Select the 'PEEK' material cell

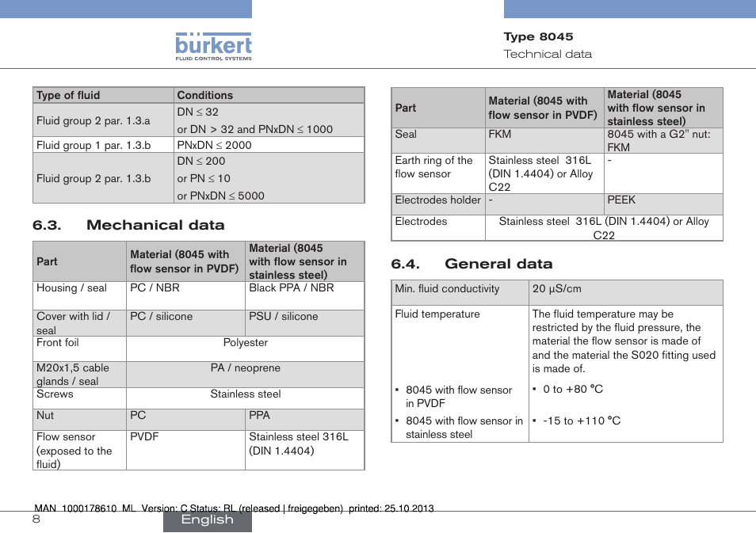pos(663,204)
